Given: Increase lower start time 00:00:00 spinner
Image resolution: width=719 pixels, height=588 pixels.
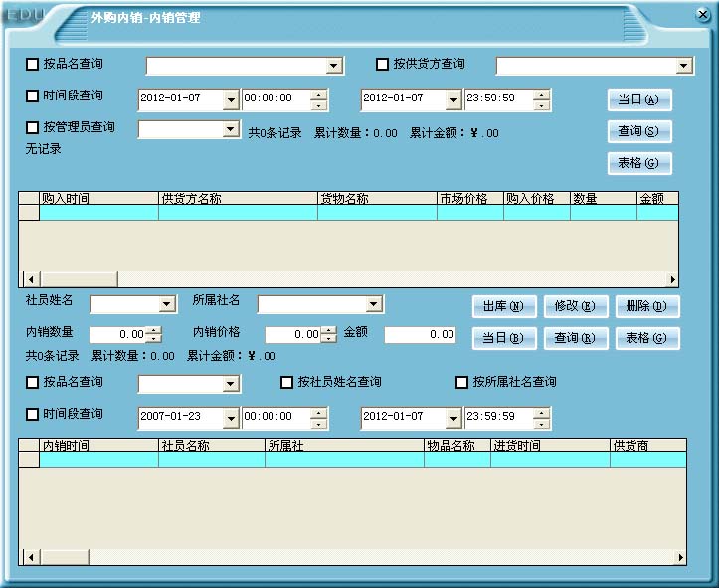Looking at the screenshot, I should point(319,413).
